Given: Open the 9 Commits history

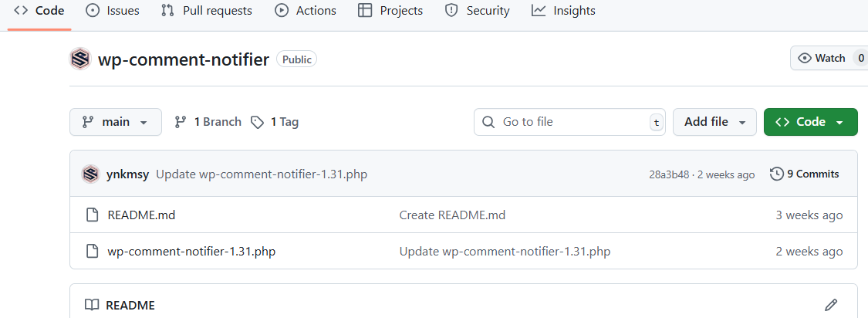Looking at the screenshot, I should tap(804, 174).
